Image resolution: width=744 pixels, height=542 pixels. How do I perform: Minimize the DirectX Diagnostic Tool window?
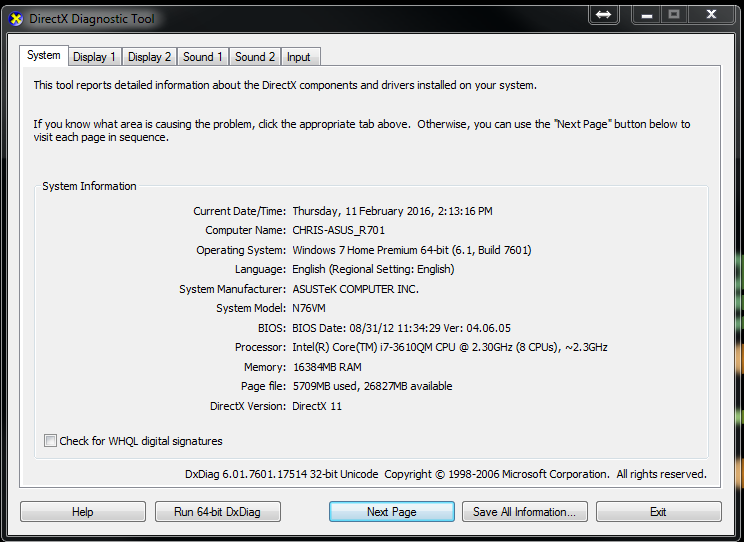pos(641,15)
